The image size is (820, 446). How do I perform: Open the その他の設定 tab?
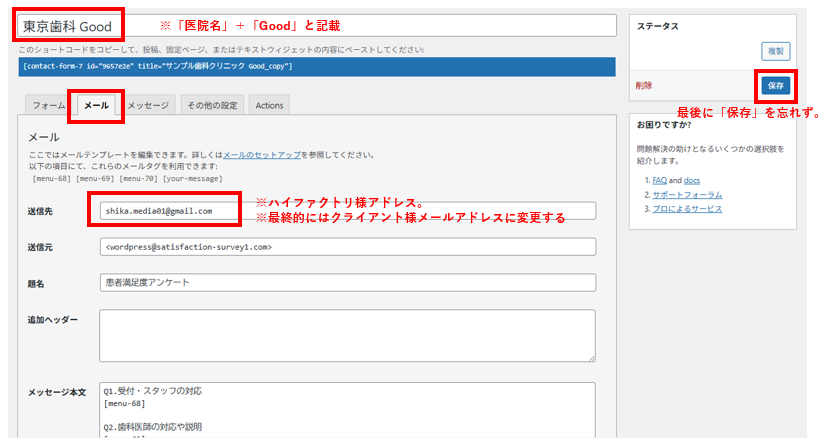pyautogui.click(x=212, y=105)
